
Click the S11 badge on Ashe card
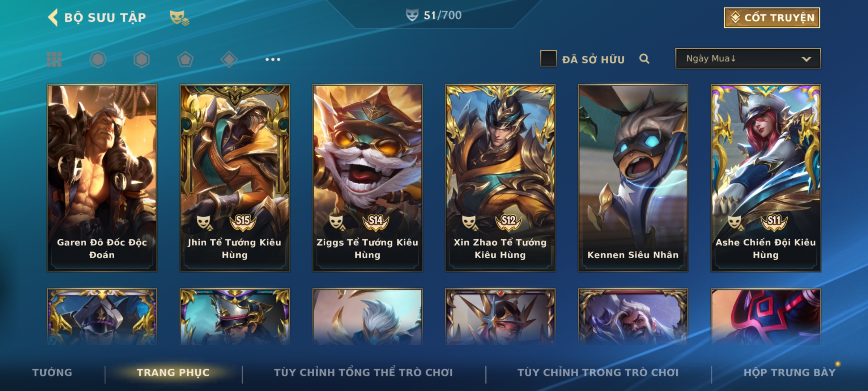pos(774,221)
